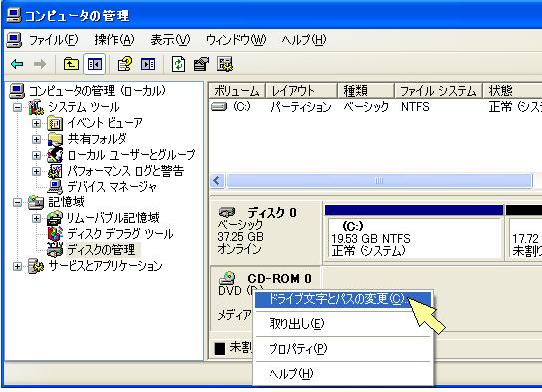
Task: Select ディスク デフラグ ツール in the tree
Action: pyautogui.click(x=120, y=234)
